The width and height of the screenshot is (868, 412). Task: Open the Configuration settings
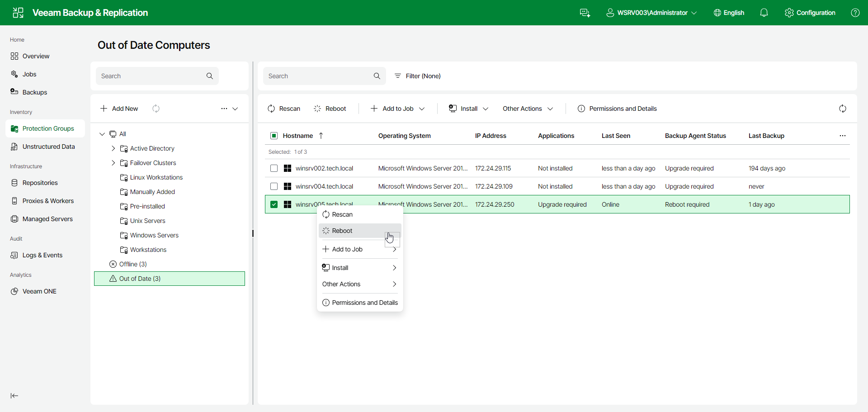[x=810, y=13]
